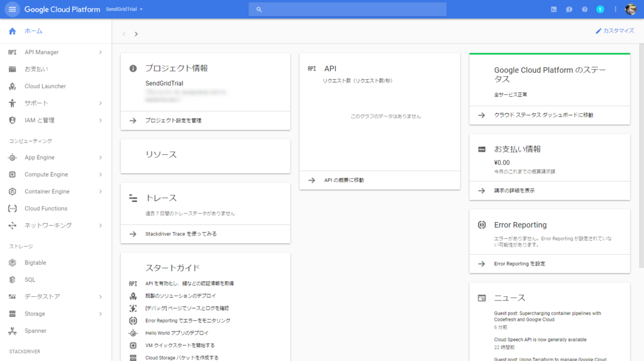Image resolution: width=644 pixels, height=361 pixels.
Task: Open VM クイックスタートを開始する guide
Action: coord(180,345)
